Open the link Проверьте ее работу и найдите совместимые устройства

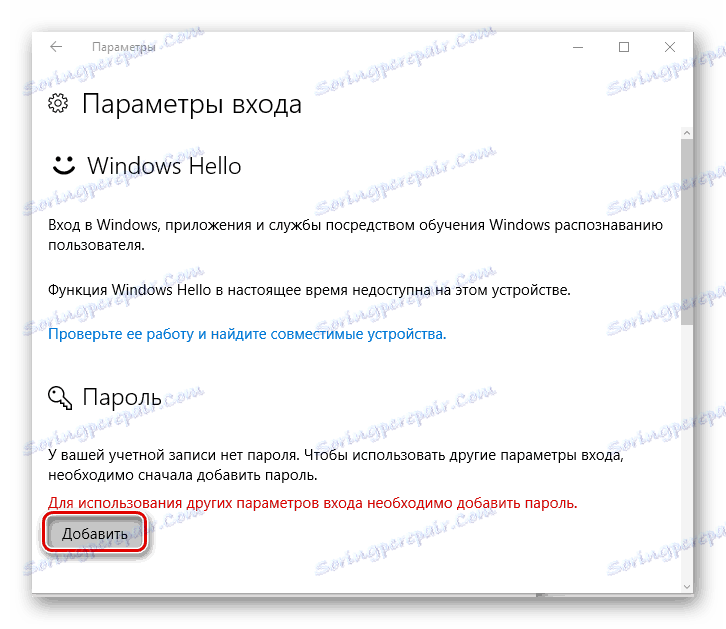pos(247,334)
